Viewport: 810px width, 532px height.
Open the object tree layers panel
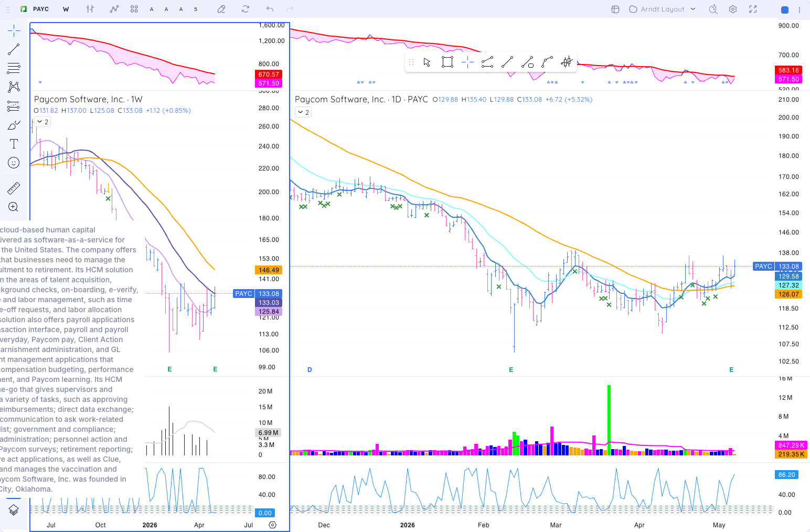click(x=14, y=509)
